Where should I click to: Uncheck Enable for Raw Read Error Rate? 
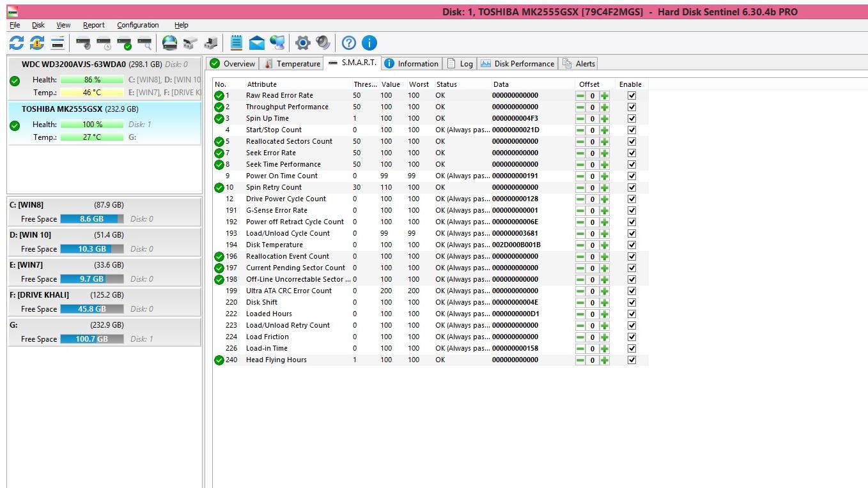pos(632,96)
